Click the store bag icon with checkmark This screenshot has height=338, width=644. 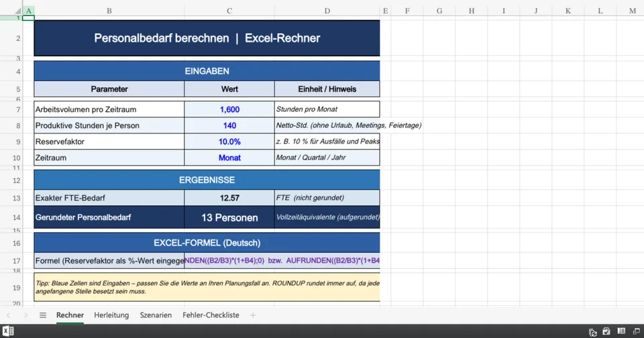coord(606,331)
